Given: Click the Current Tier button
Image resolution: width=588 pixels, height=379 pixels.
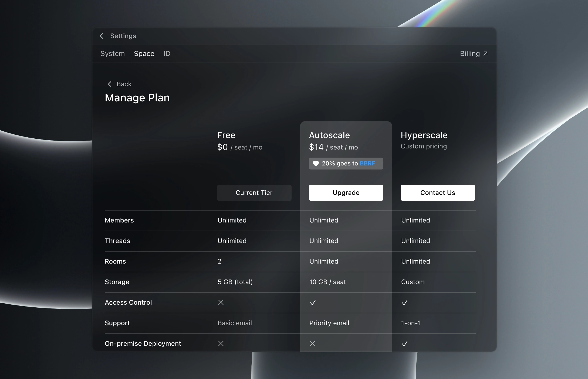Looking at the screenshot, I should [254, 193].
